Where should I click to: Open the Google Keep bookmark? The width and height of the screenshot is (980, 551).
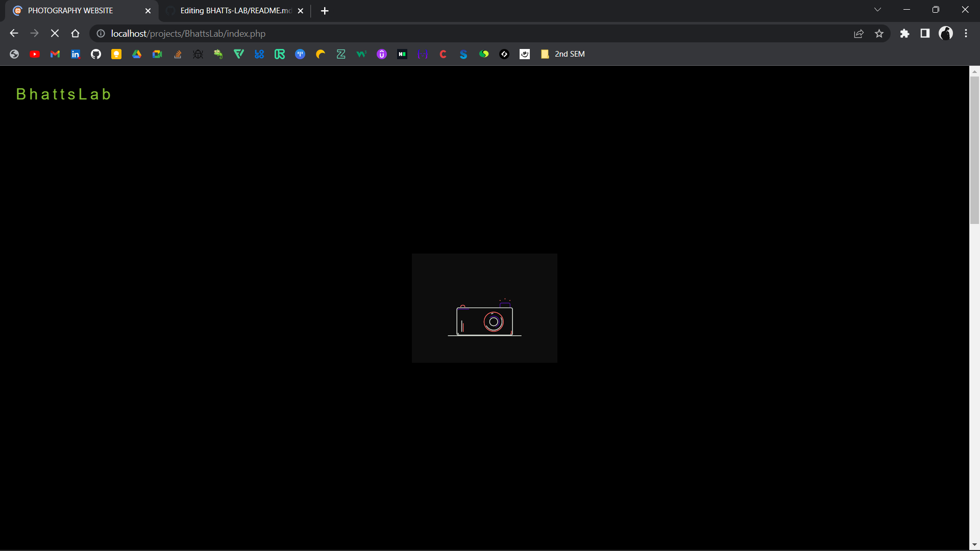point(116,54)
